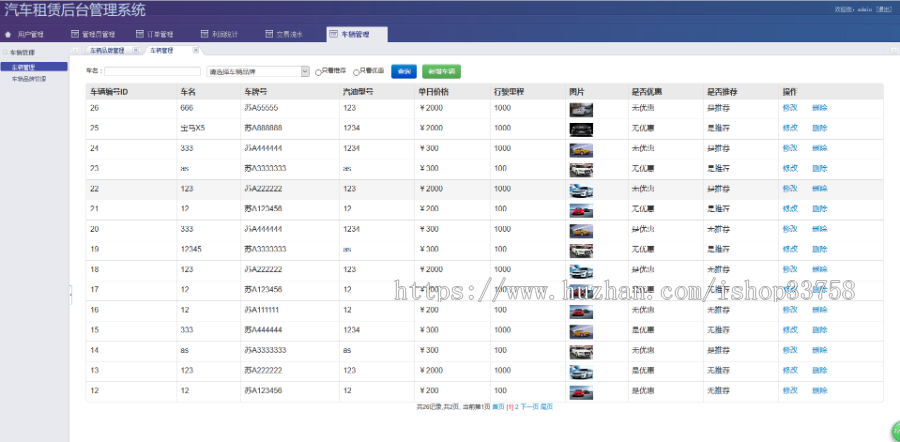Click 修改 for vehicle ID 22
Viewport: 900px width, 442px height.
790,189
